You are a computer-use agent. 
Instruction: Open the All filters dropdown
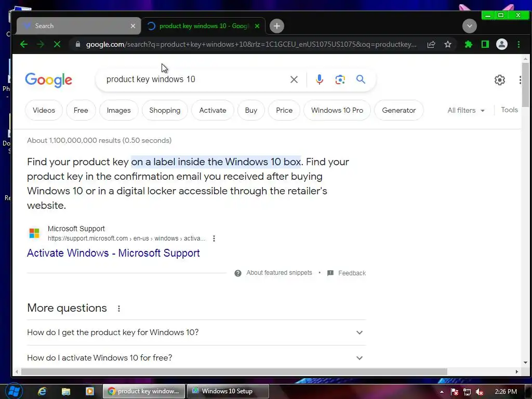tap(466, 110)
